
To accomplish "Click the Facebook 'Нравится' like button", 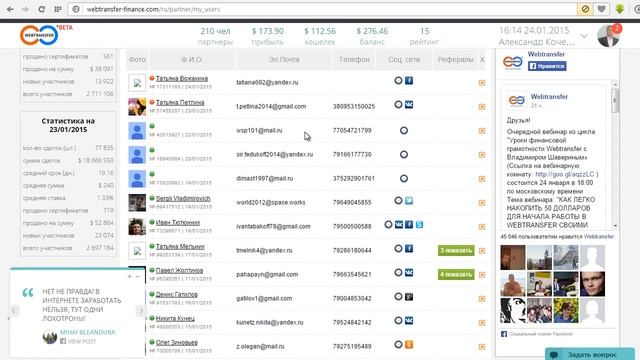I will pyautogui.click(x=547, y=66).
